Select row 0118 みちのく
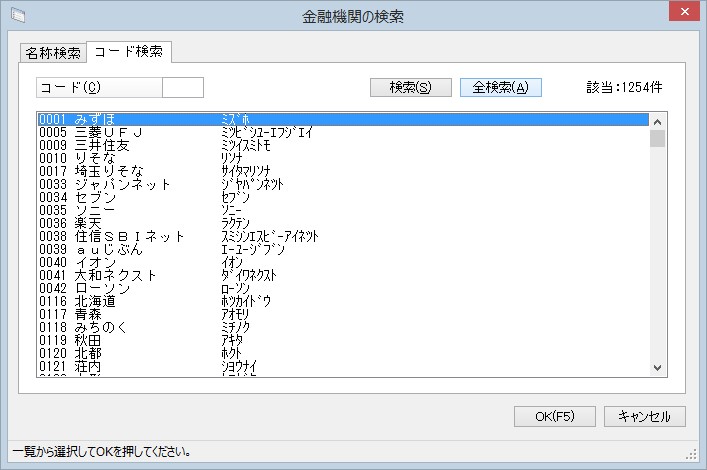This screenshot has height=470, width=707. 343,327
